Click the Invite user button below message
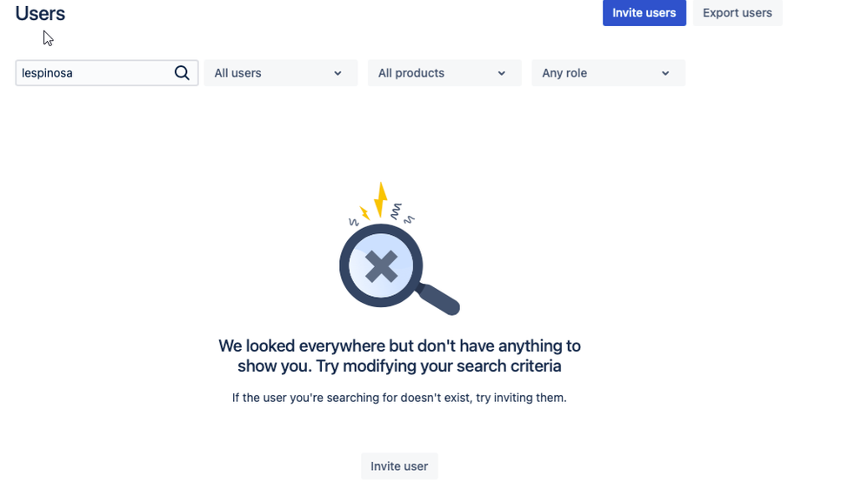The height and width of the screenshot is (483, 868). tap(399, 466)
